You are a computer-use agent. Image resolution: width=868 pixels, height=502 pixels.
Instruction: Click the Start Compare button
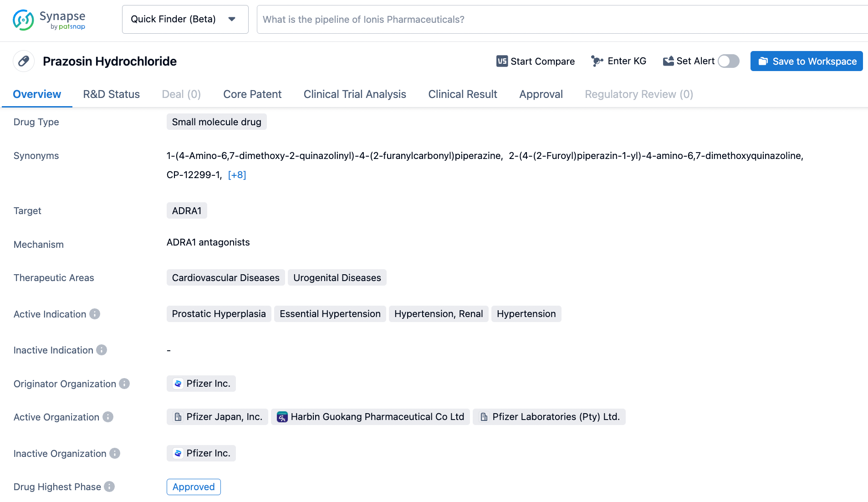536,61
